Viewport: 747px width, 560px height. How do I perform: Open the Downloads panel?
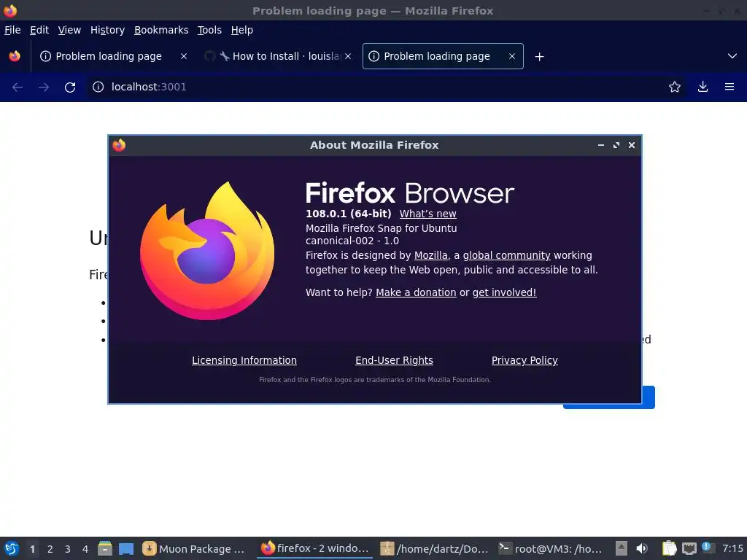703,87
